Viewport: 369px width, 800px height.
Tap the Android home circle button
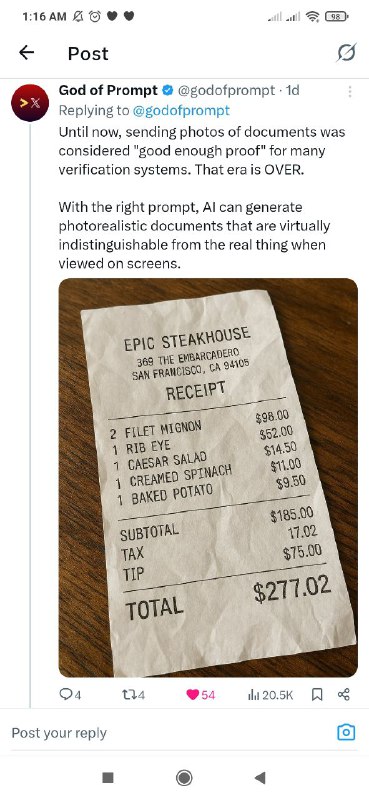pos(184,778)
